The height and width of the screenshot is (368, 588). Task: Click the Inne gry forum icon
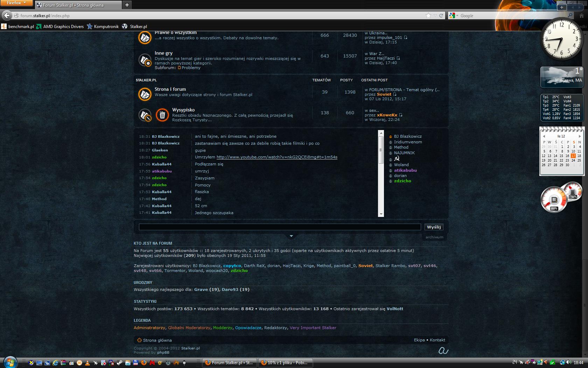click(x=145, y=60)
